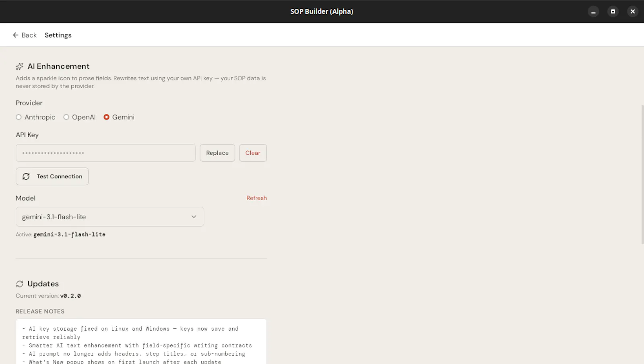
Task: Click the Provider label
Action: 29,103
